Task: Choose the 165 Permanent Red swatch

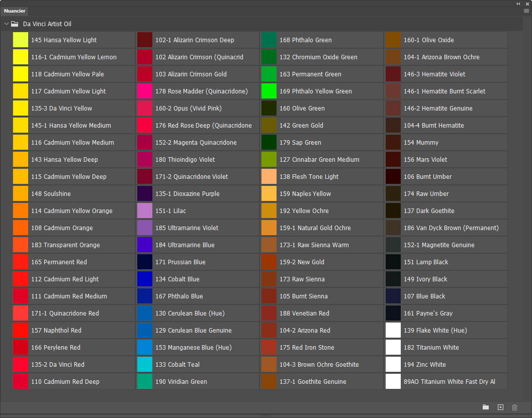Action: point(21,262)
